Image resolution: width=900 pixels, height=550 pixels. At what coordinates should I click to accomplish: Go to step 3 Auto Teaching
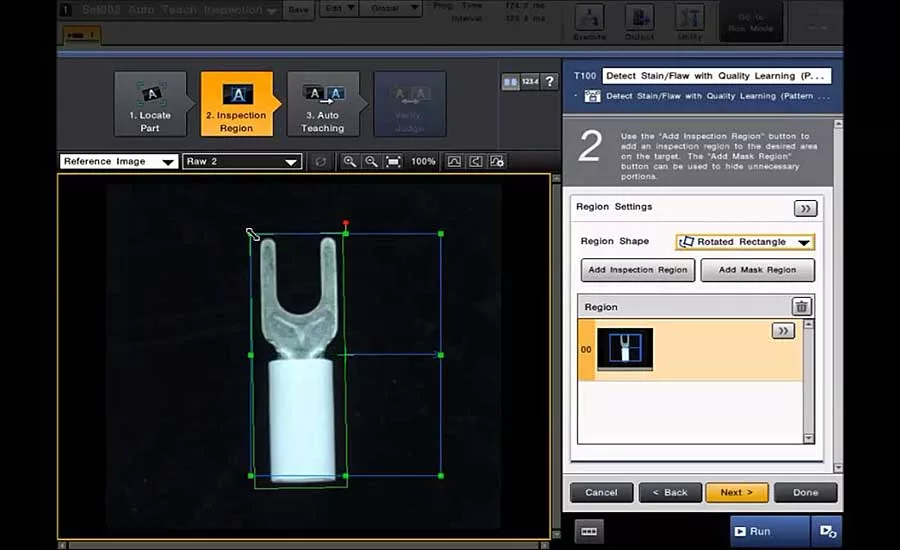(x=323, y=104)
